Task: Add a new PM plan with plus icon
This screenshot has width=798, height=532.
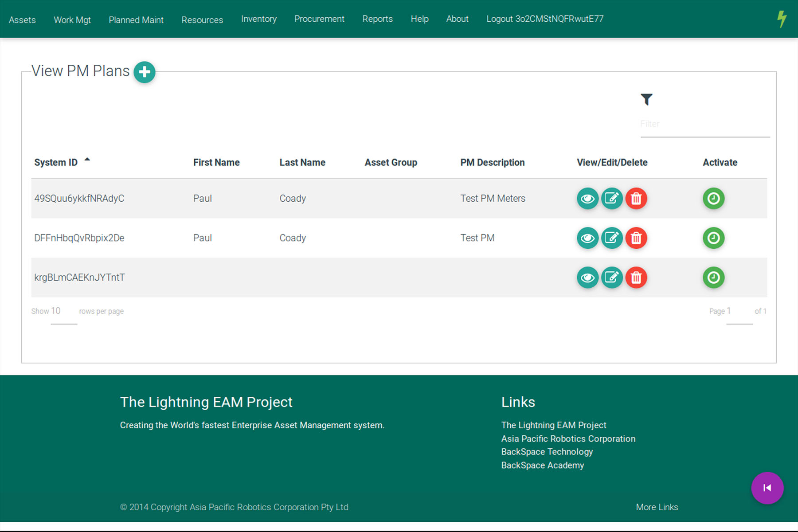Action: point(145,72)
